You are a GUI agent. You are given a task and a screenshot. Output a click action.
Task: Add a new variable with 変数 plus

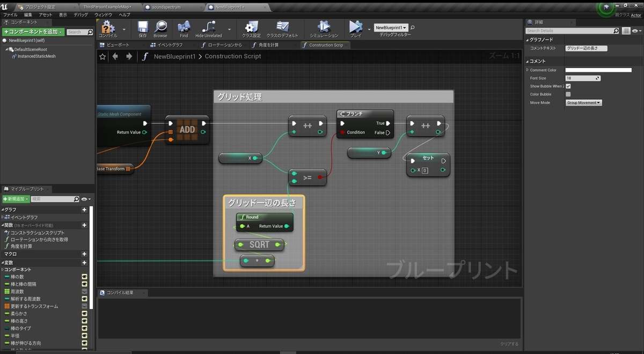pyautogui.click(x=84, y=263)
